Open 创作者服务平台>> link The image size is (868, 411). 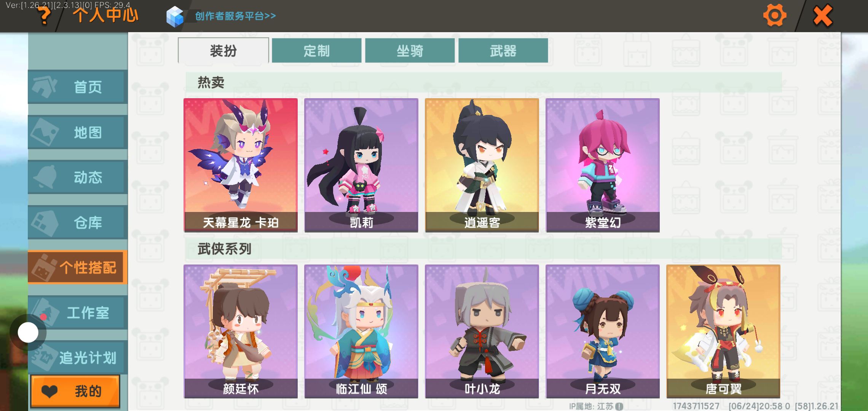tap(235, 16)
